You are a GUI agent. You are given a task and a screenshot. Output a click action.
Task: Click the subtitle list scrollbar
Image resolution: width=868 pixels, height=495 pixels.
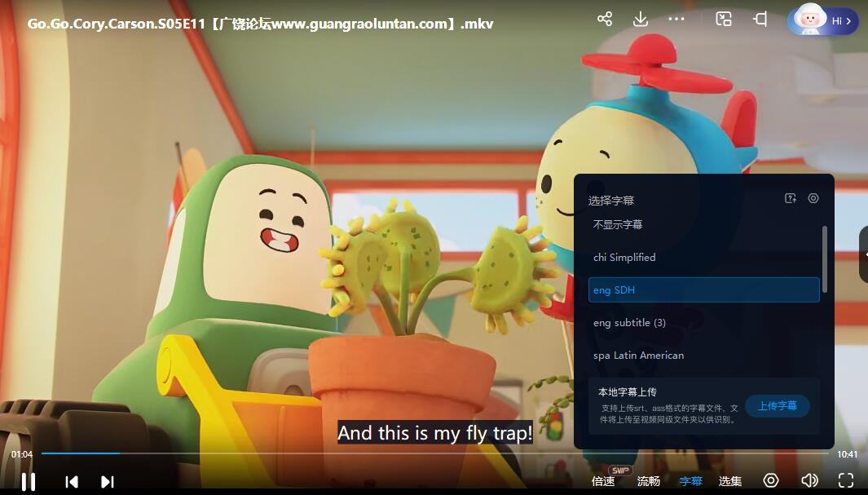(824, 259)
